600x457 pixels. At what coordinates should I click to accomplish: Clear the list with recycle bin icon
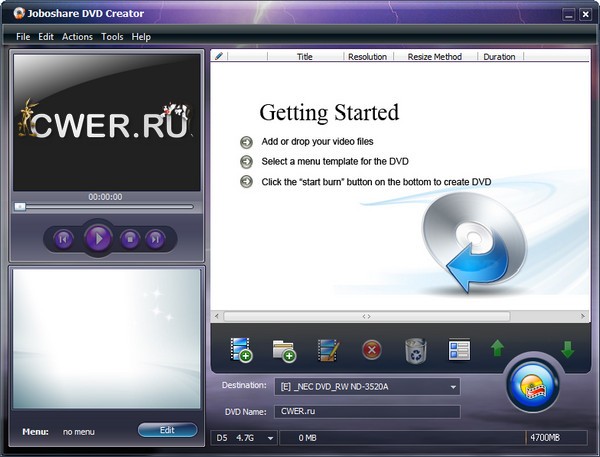click(x=415, y=349)
